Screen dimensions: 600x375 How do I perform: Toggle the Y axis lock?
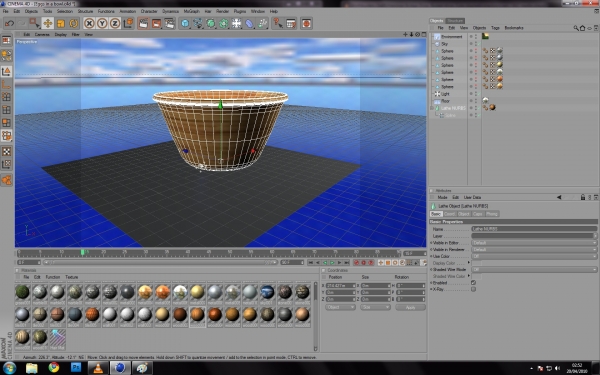(x=102, y=23)
